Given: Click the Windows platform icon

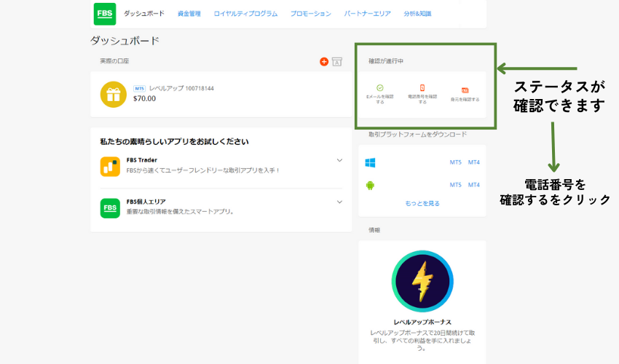Looking at the screenshot, I should pyautogui.click(x=370, y=162).
